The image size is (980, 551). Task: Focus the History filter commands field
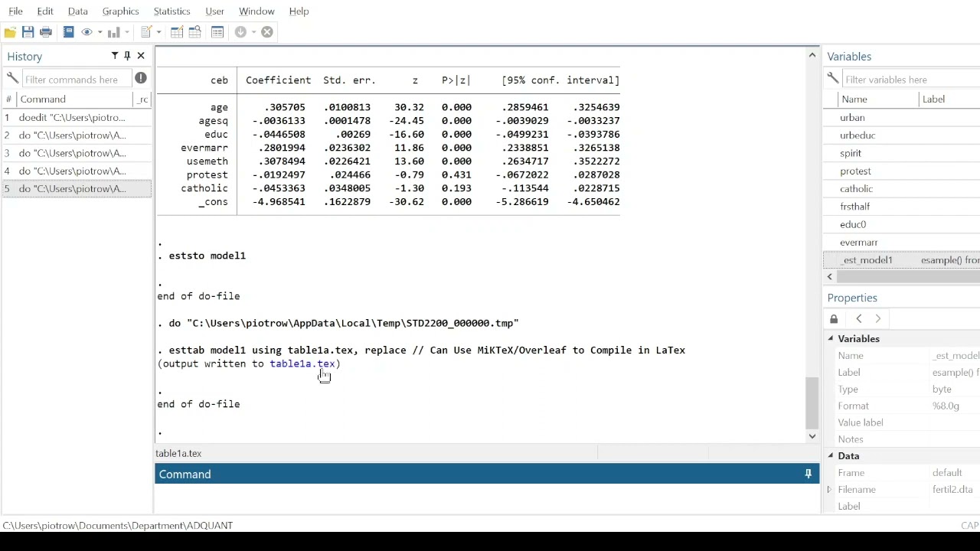tap(77, 79)
